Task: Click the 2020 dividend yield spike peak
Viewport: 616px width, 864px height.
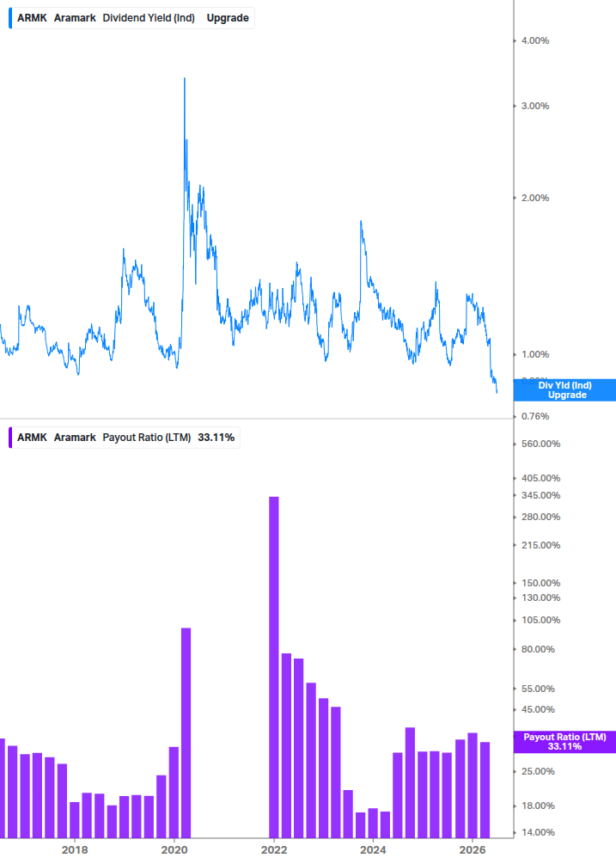Action: click(x=185, y=79)
